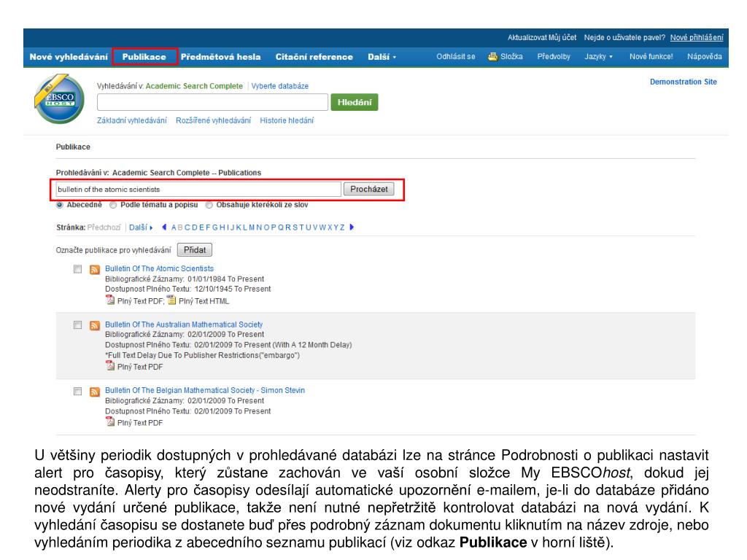Click left arrow before the alphabet list
Screen dimensions: 747x560
pyautogui.click(x=164, y=227)
